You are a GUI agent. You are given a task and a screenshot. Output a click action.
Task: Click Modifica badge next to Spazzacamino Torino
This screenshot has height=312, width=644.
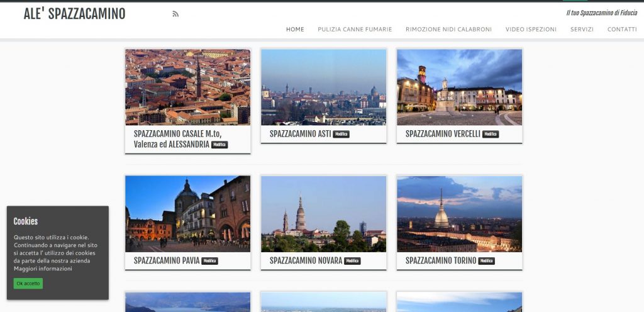pyautogui.click(x=486, y=260)
